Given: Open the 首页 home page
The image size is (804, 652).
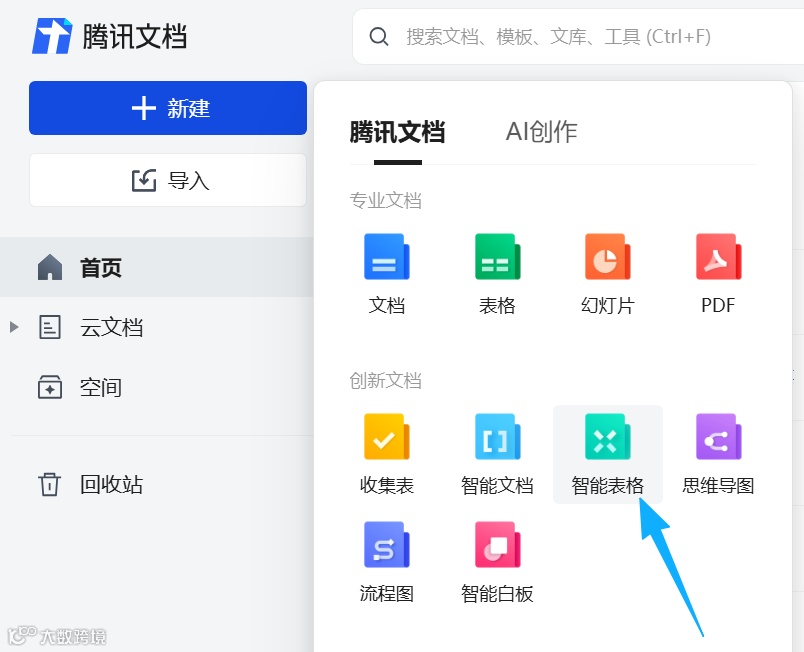Looking at the screenshot, I should (156, 268).
